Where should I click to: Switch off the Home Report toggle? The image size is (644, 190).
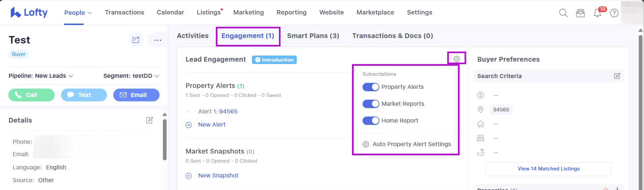[x=371, y=121]
